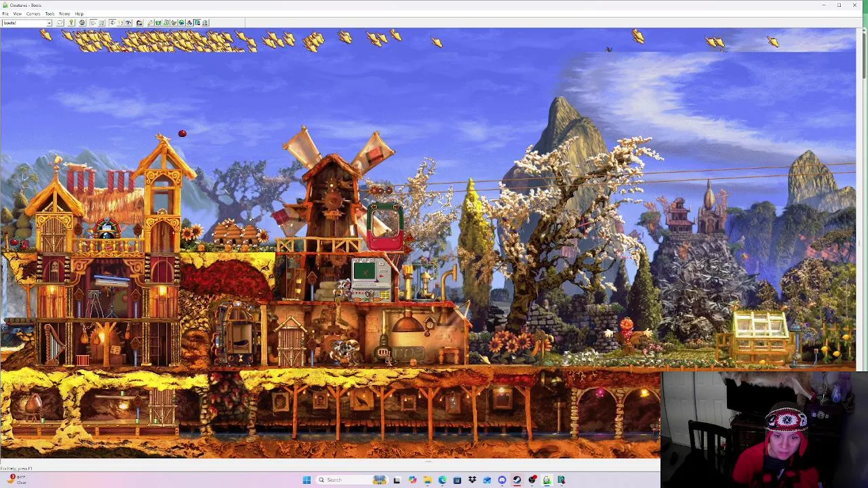
Task: Open the Camera menu
Action: [x=33, y=14]
